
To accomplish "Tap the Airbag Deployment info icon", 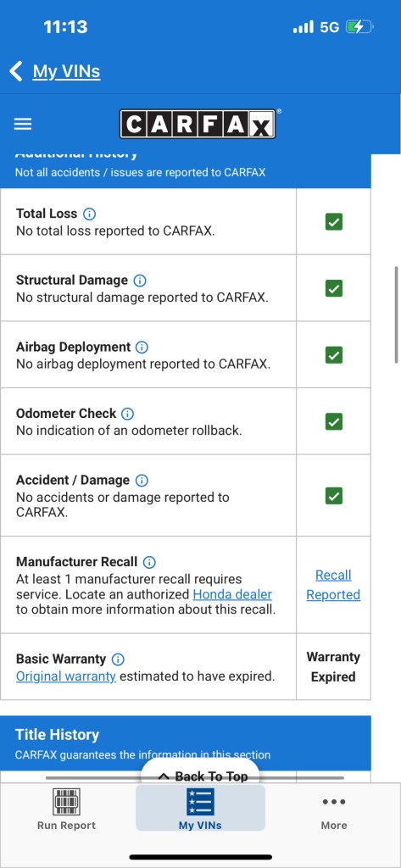I will [x=142, y=347].
